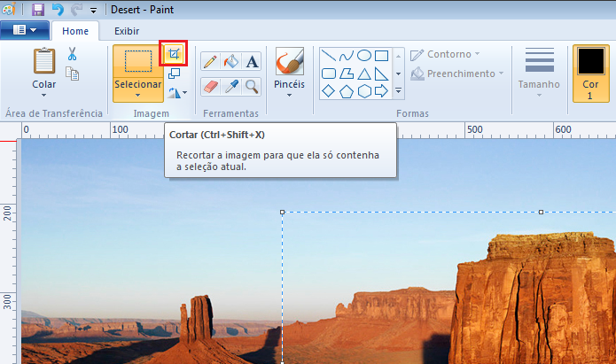The height and width of the screenshot is (364, 616).
Task: Click the Pincéis brush icon
Action: point(290,61)
